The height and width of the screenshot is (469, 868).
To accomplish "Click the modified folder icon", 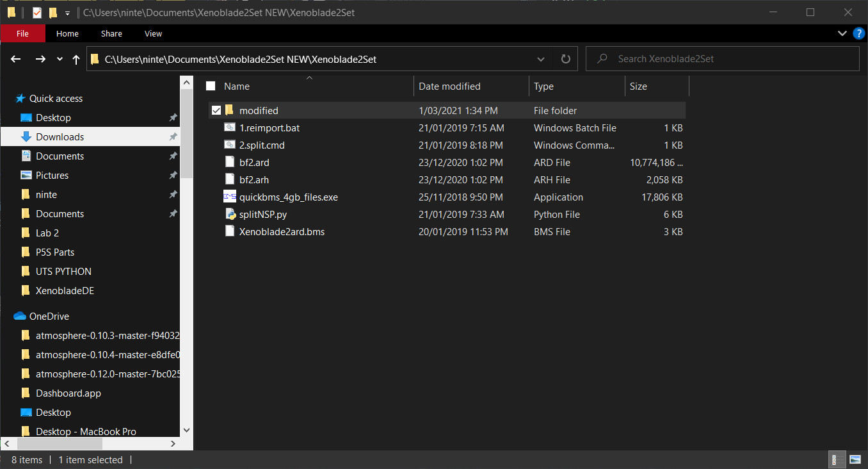I will click(229, 110).
